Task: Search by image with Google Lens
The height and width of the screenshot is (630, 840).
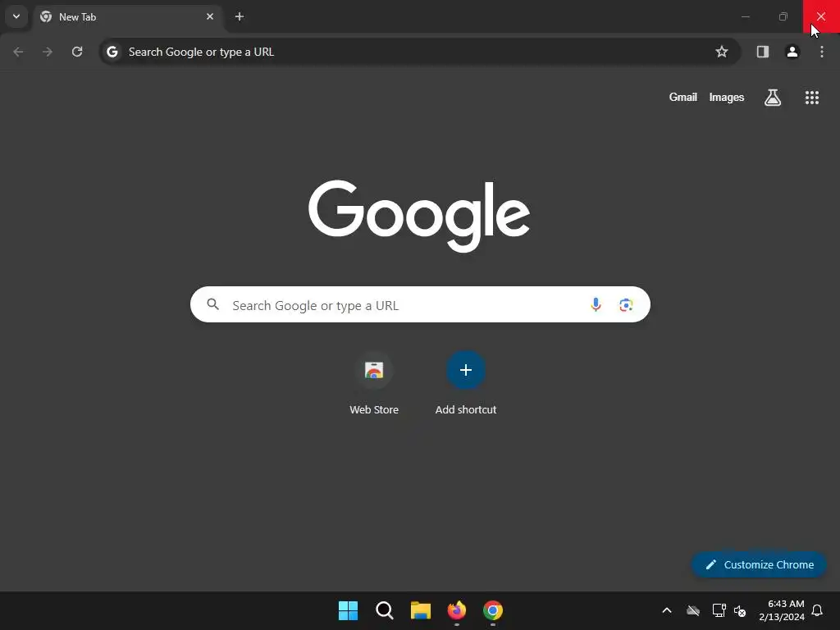Action: 626,305
